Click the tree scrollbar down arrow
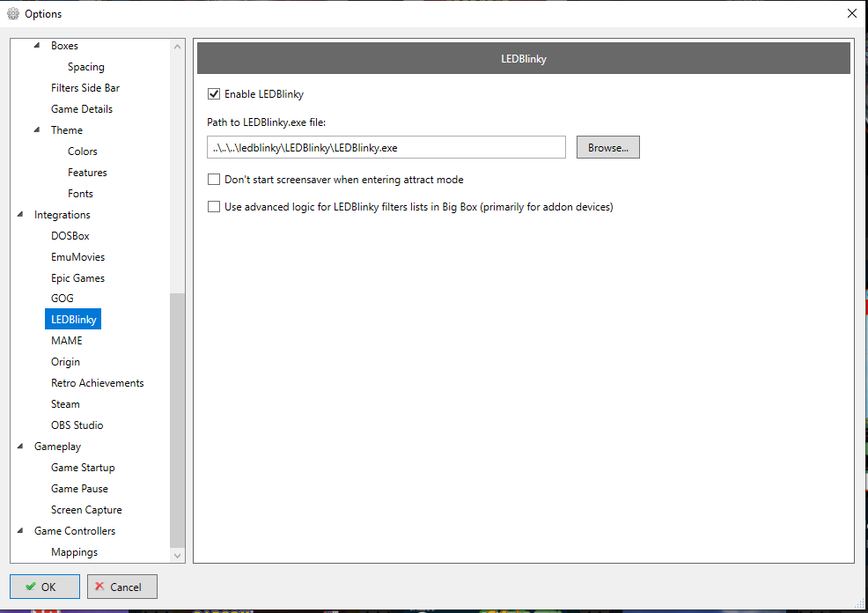868x613 pixels. (x=177, y=556)
